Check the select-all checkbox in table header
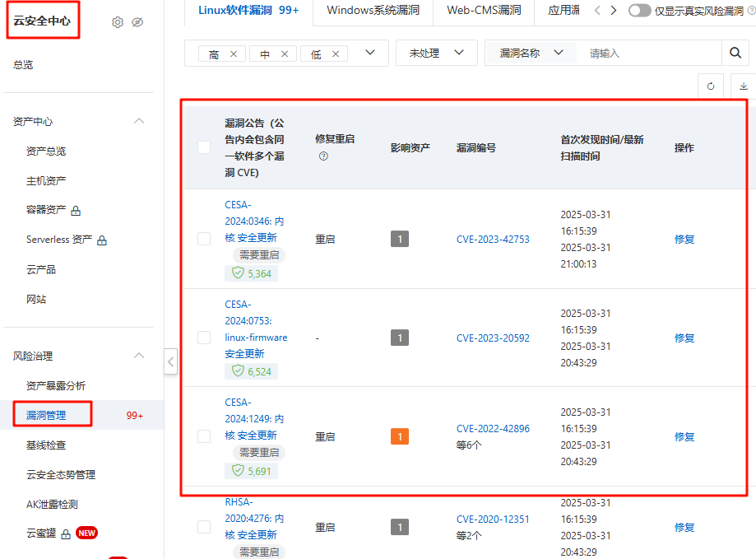756x559 pixels. tap(204, 147)
